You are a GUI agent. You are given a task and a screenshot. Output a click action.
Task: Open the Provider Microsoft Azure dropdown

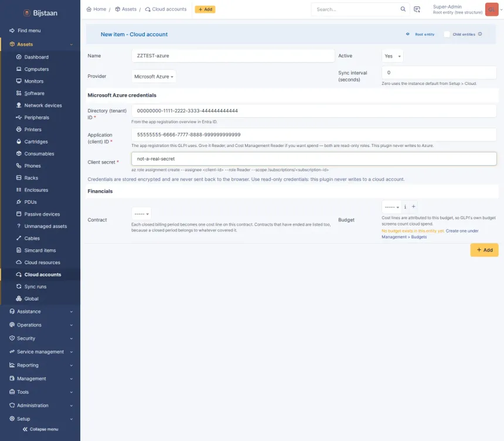[154, 77]
